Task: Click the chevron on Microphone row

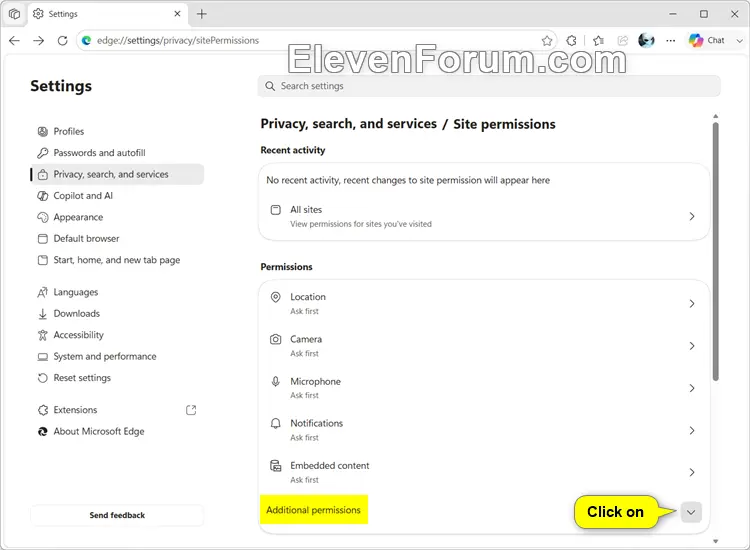Action: pos(692,388)
